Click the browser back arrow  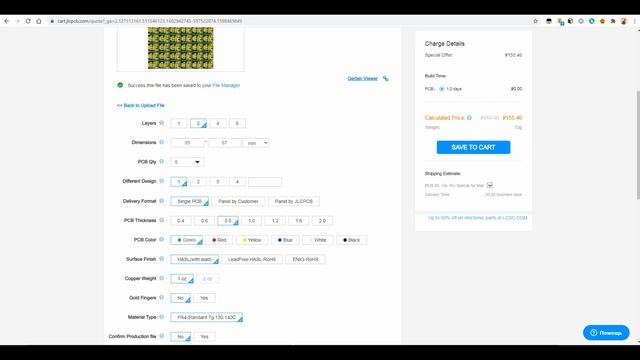(7, 21)
